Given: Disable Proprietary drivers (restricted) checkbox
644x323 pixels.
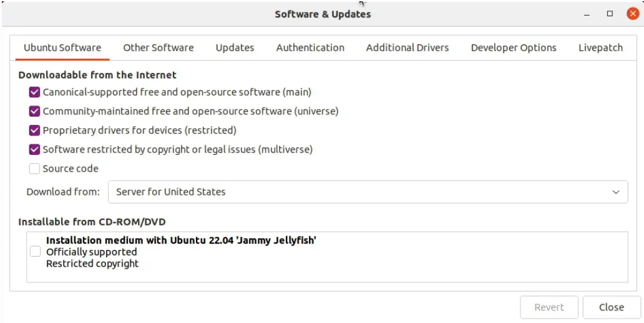Looking at the screenshot, I should 35,131.
